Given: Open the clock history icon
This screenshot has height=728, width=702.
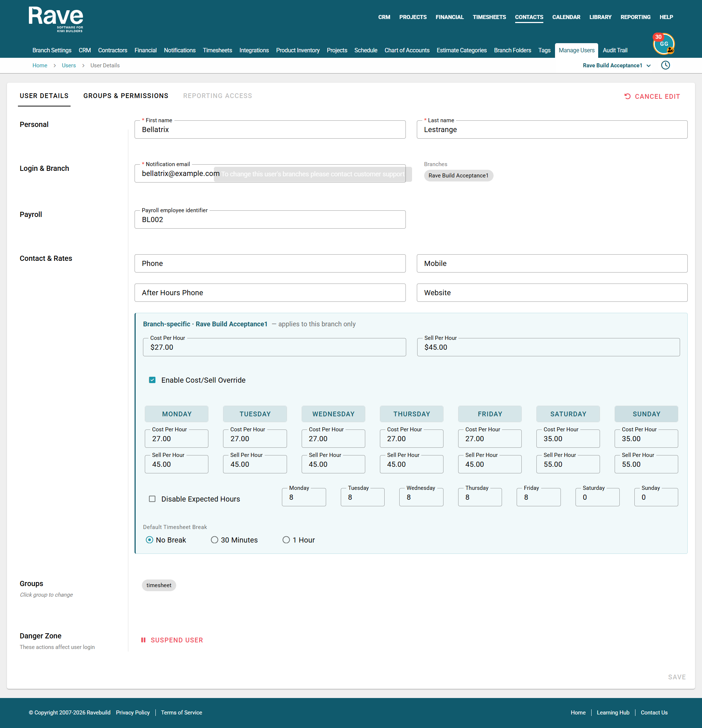Looking at the screenshot, I should coord(665,65).
